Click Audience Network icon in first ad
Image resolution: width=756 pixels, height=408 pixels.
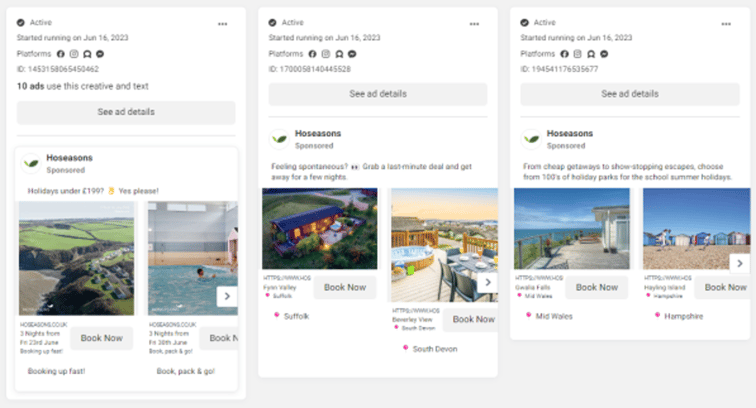[87, 54]
